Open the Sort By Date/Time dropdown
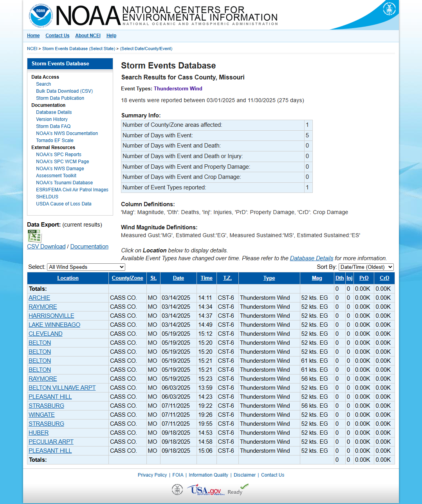 (366, 267)
